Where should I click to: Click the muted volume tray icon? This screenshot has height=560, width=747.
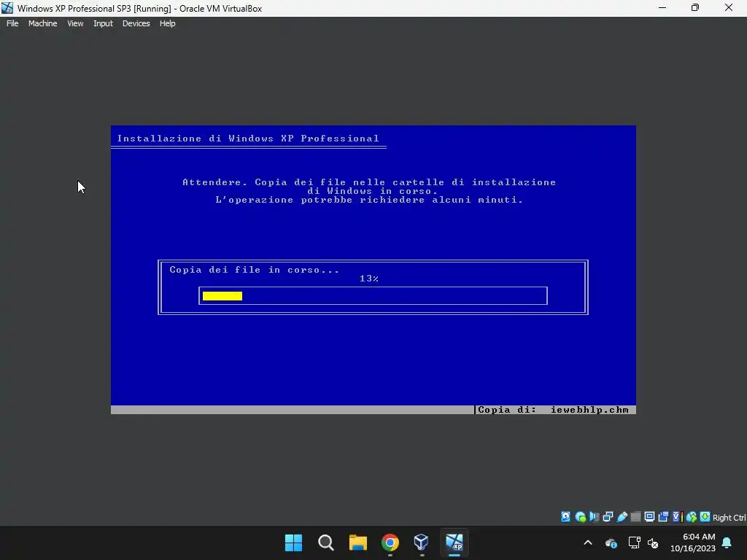[653, 542]
